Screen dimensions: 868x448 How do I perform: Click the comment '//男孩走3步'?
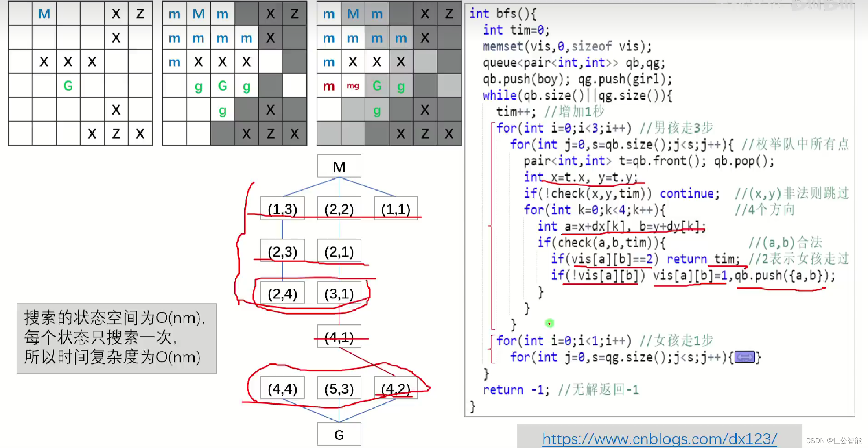click(676, 128)
